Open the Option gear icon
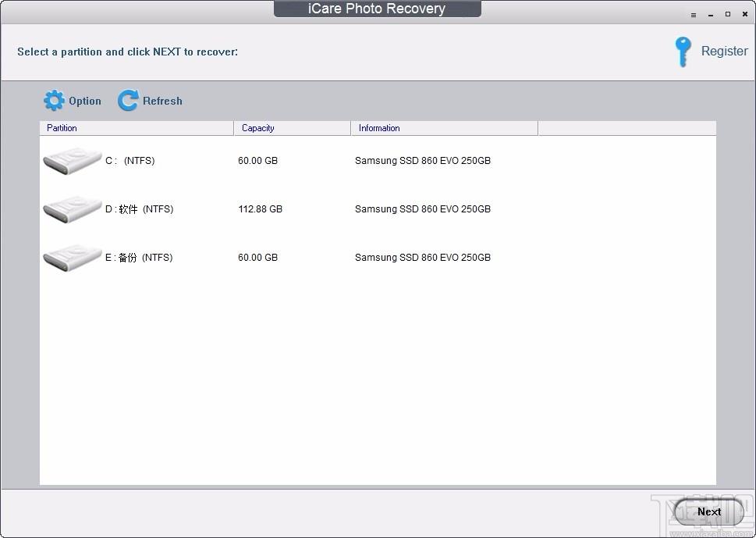Viewport: 756px width, 538px height. [54, 101]
